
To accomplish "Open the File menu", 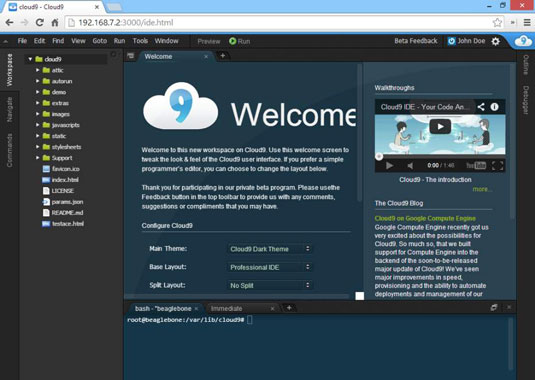I will [x=22, y=41].
